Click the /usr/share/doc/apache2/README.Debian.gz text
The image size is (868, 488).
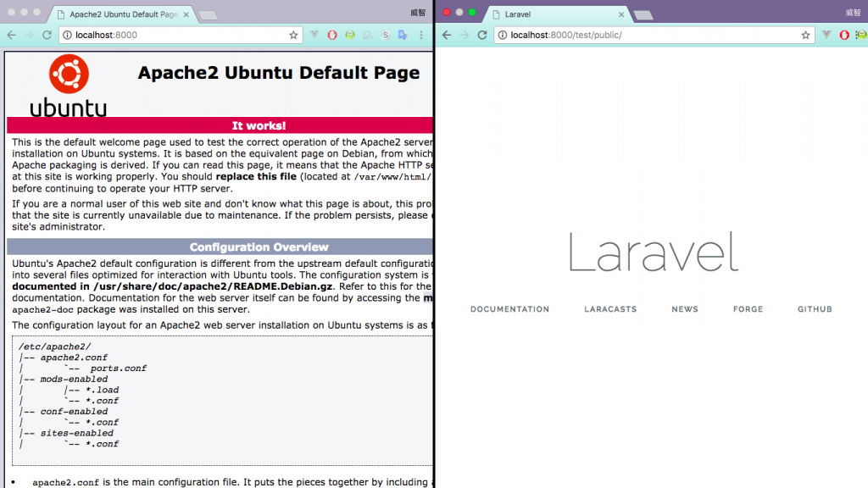coord(213,286)
